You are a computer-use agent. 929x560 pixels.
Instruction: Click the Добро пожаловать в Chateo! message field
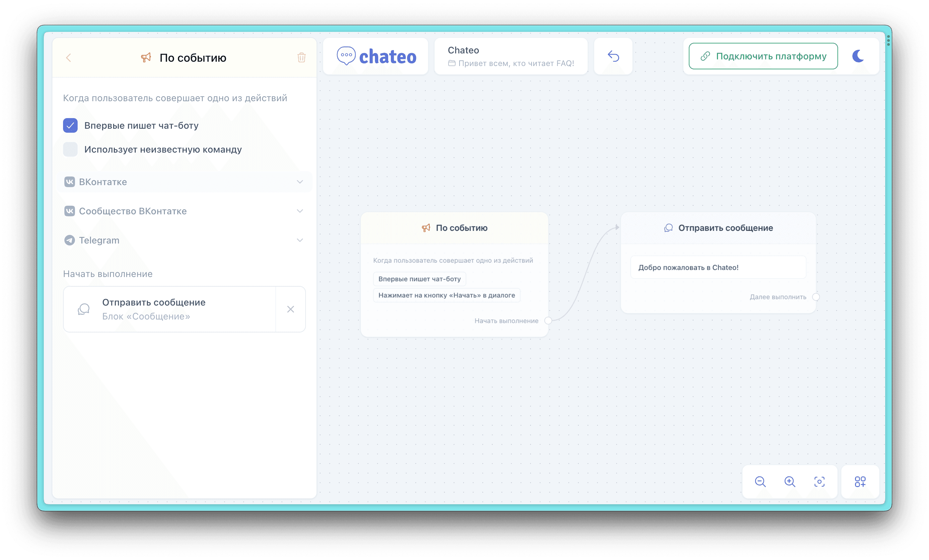point(719,267)
